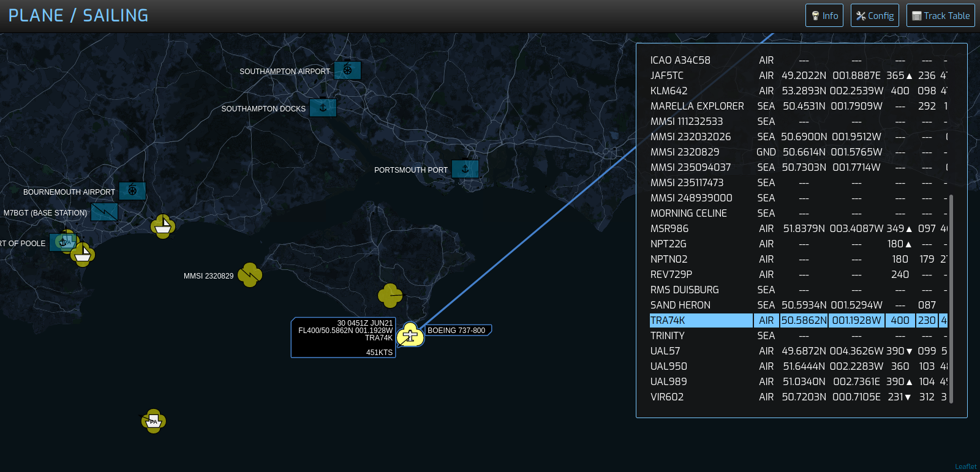Open the Info panel
This screenshot has width=980, height=472.
click(x=824, y=15)
